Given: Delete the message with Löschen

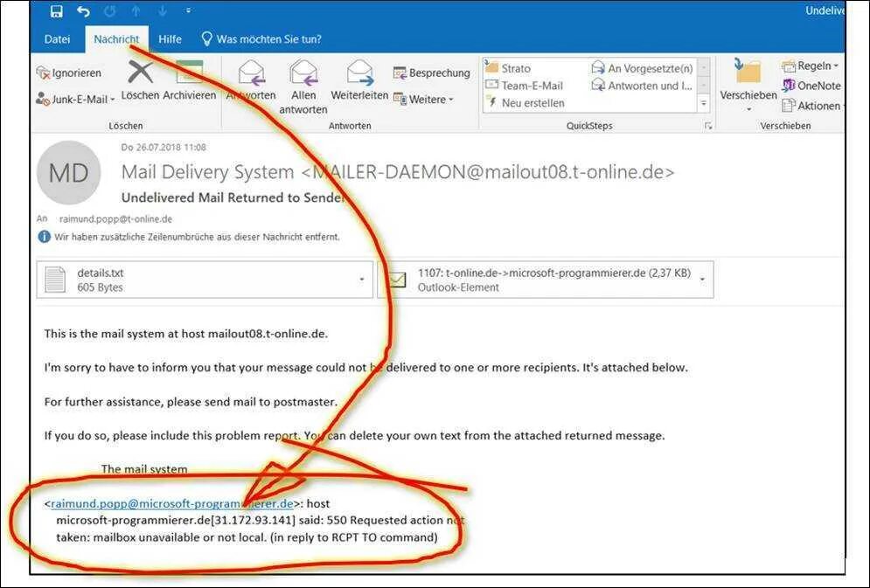Looking at the screenshot, I should pyautogui.click(x=141, y=81).
